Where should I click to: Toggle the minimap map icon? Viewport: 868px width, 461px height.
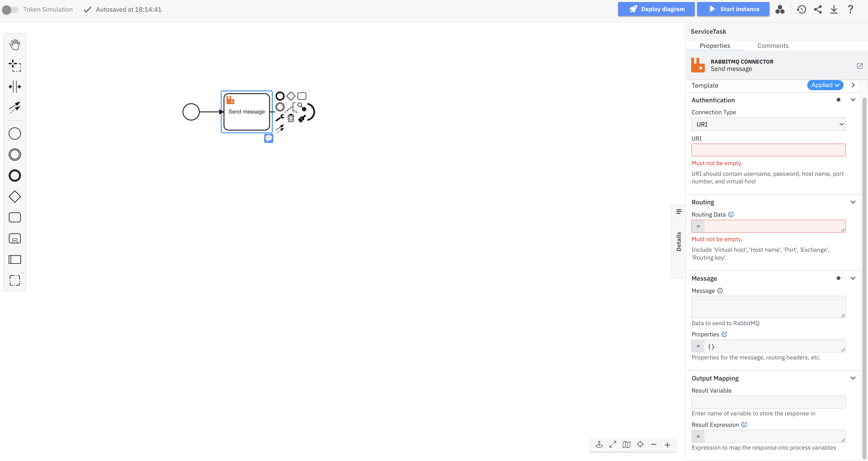pos(626,445)
